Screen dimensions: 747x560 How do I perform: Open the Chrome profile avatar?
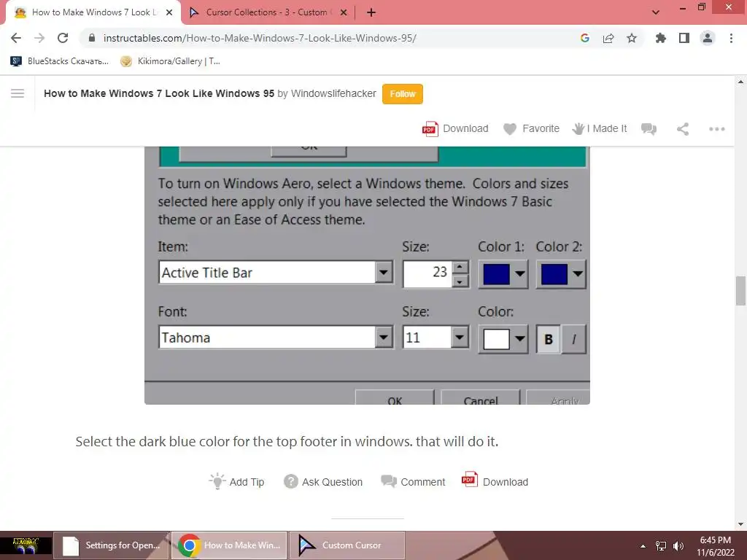pos(708,38)
